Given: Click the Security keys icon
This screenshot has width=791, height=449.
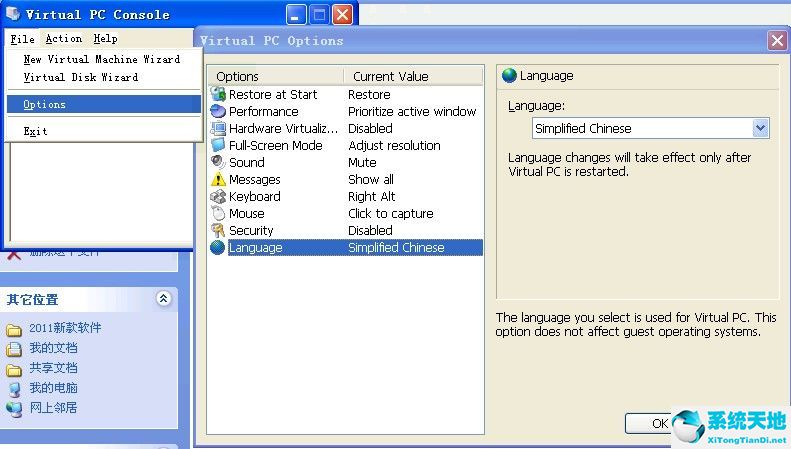Looking at the screenshot, I should (x=218, y=231).
